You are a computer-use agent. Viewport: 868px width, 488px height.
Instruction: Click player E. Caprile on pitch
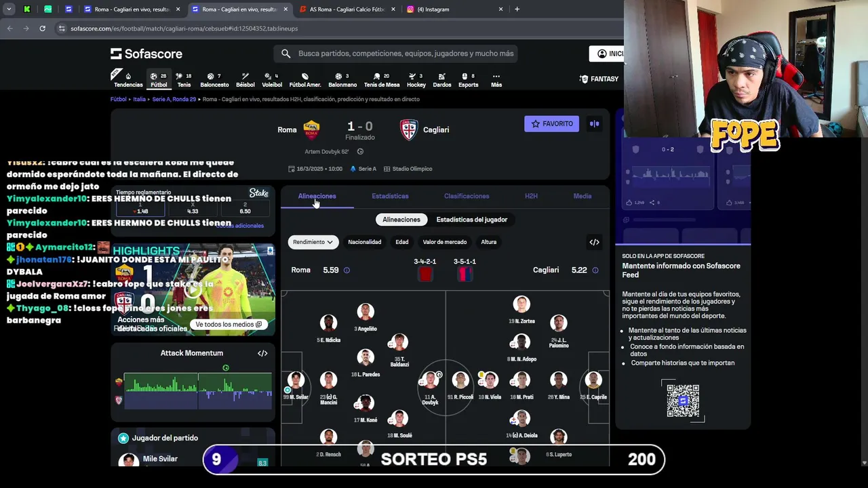(593, 384)
